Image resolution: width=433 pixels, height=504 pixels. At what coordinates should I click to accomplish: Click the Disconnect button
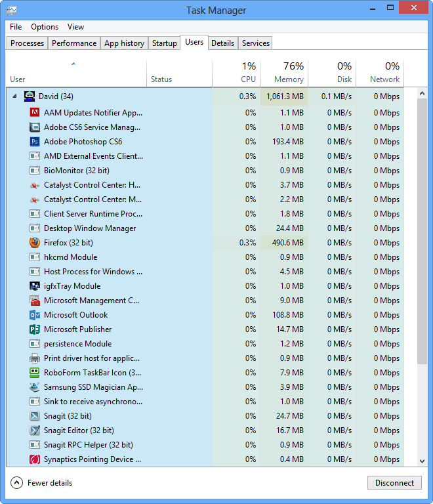pyautogui.click(x=394, y=483)
